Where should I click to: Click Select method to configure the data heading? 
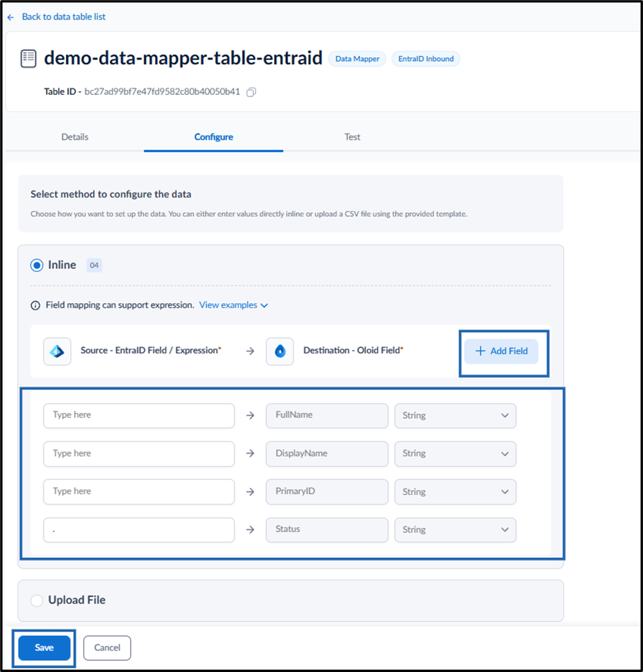pos(111,195)
